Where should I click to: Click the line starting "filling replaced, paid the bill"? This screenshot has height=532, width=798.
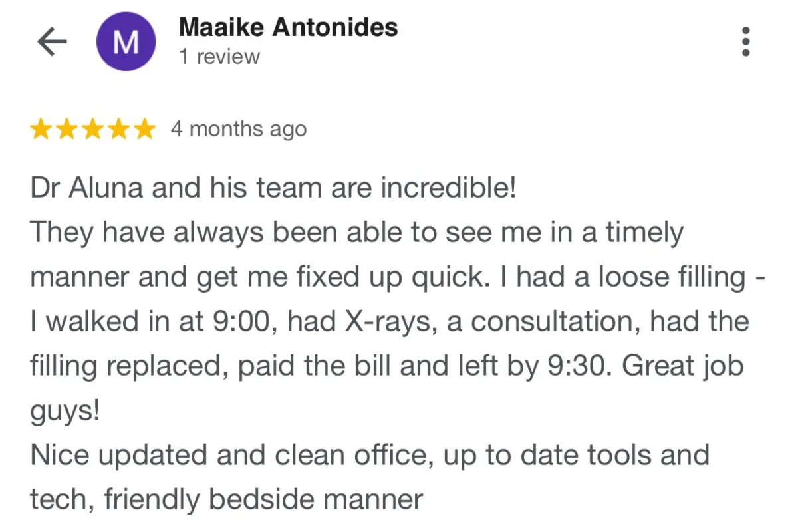[x=386, y=367]
